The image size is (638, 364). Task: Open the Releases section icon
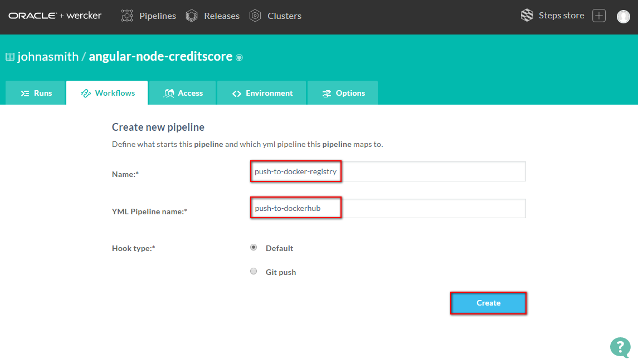tap(192, 16)
